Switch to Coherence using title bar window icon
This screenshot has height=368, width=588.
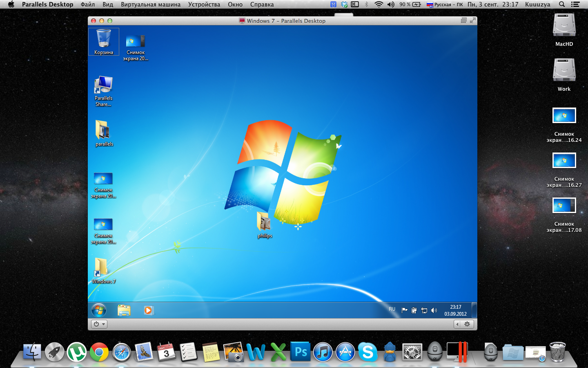[463, 20]
